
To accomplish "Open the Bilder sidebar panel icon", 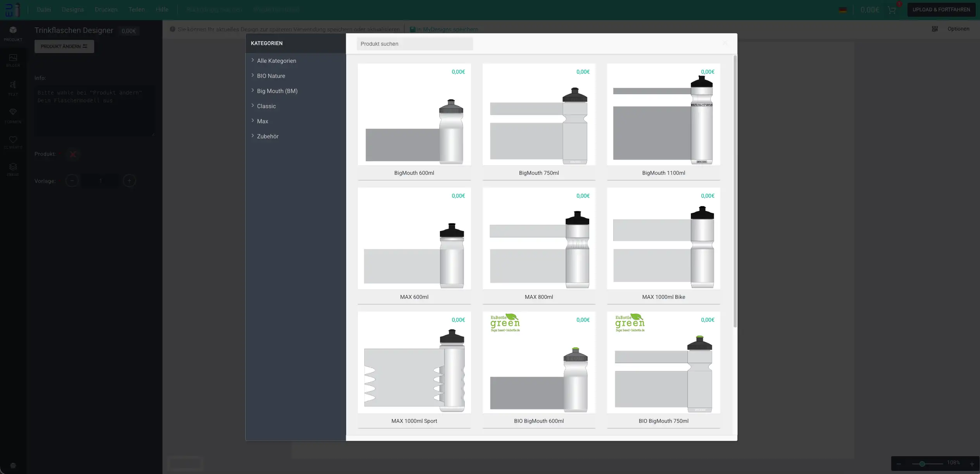I will (13, 60).
